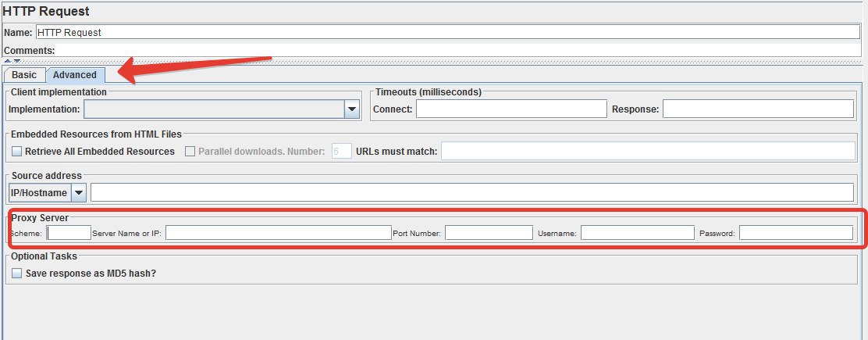The image size is (868, 340).
Task: Click the Implementation combo box field
Action: 222,109
